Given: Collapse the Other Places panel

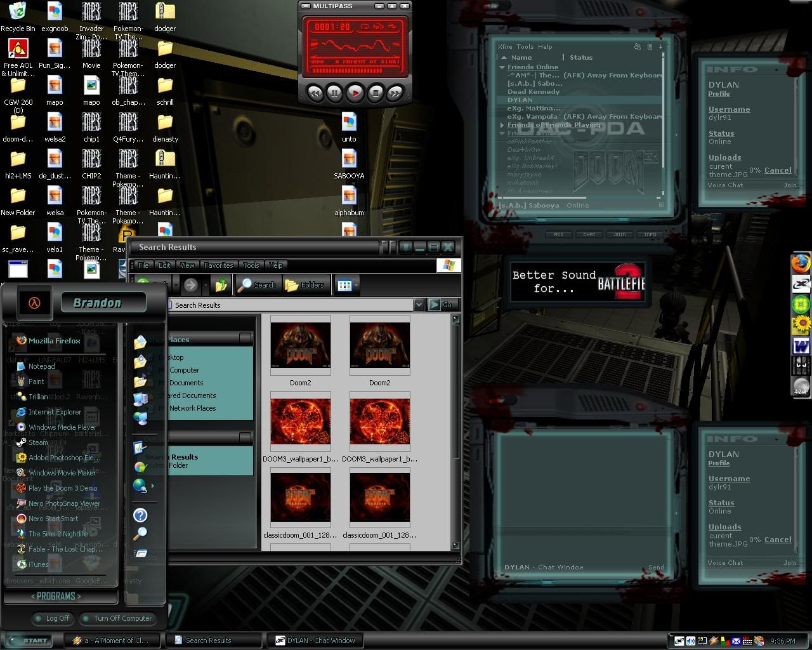Looking at the screenshot, I should click(x=245, y=339).
